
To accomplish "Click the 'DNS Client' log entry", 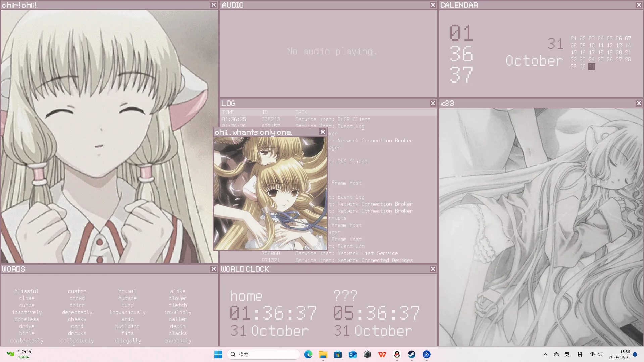I will pyautogui.click(x=352, y=162).
